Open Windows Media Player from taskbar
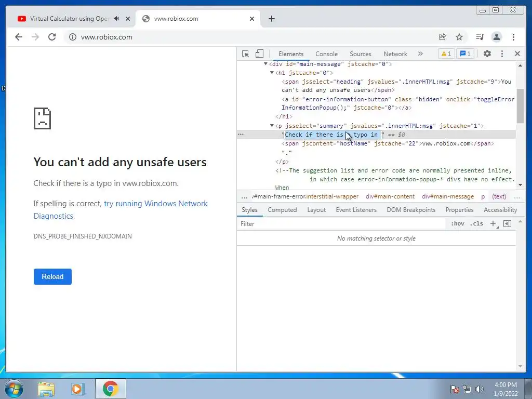 point(78,389)
